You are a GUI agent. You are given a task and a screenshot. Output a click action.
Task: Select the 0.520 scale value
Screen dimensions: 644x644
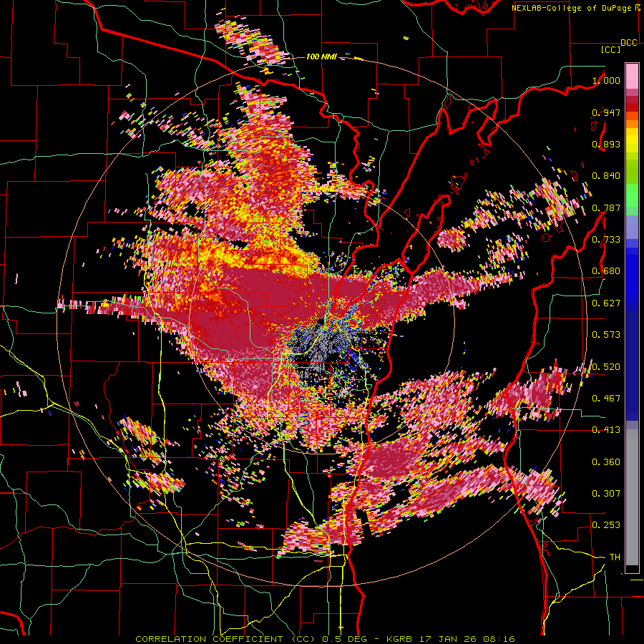(x=606, y=367)
